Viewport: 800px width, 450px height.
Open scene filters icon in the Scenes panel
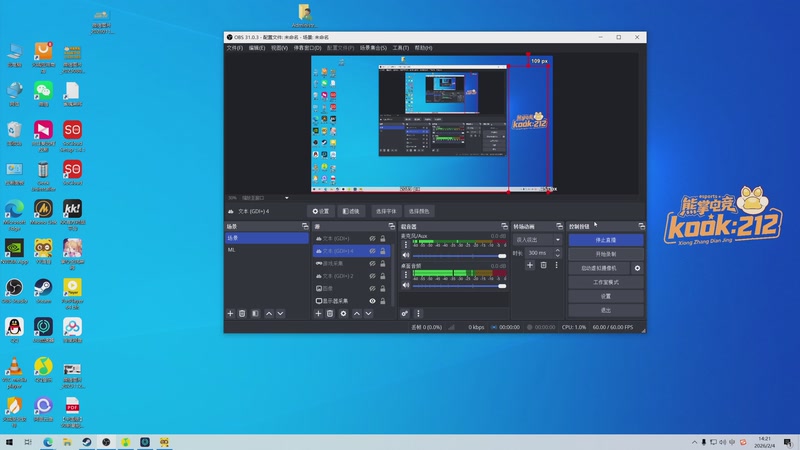click(255, 313)
